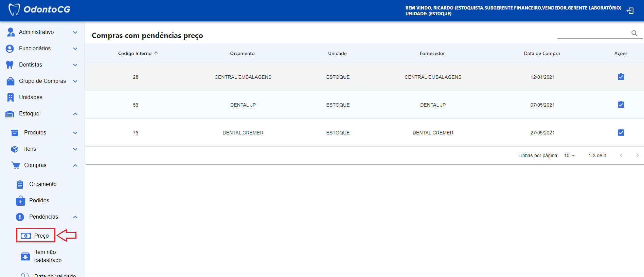This screenshot has width=644, height=277.
Task: Open the Orçamento menu item
Action: tap(43, 184)
